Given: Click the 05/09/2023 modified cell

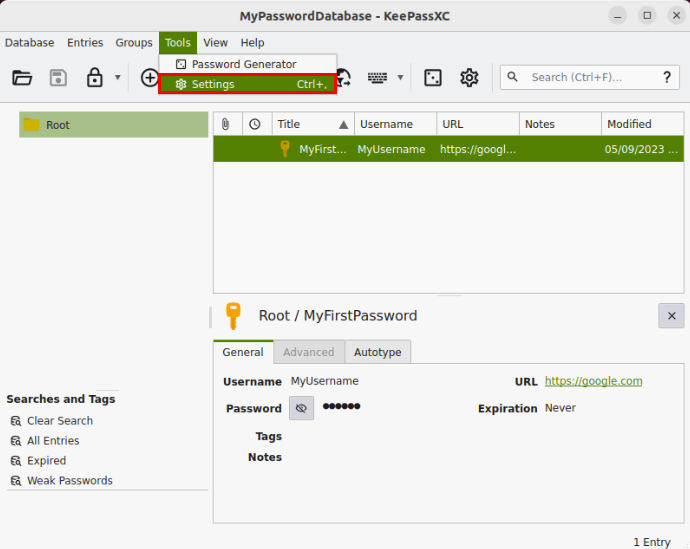Looking at the screenshot, I should tap(641, 150).
